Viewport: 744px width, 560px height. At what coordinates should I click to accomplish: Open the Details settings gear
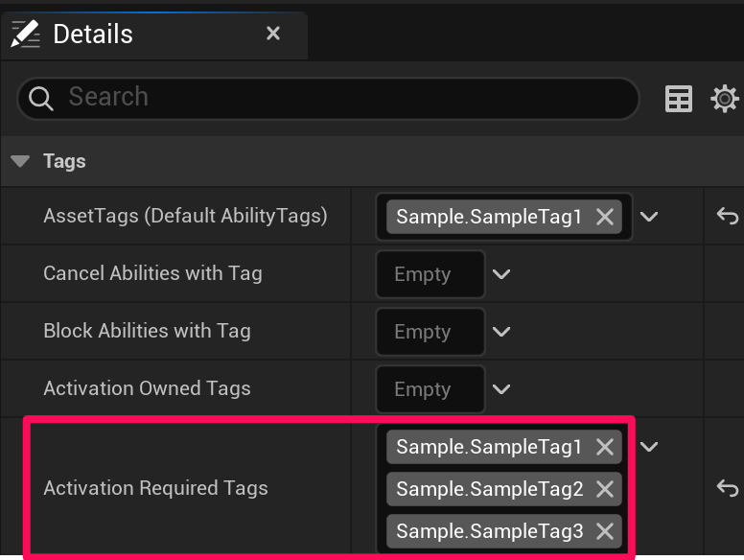point(725,98)
